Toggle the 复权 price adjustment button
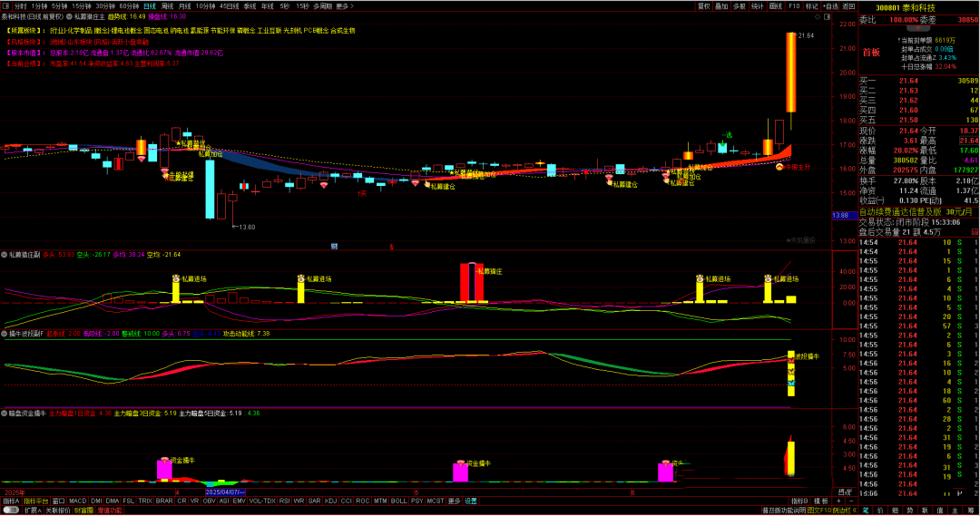Image resolution: width=980 pixels, height=516 pixels. 703,5
